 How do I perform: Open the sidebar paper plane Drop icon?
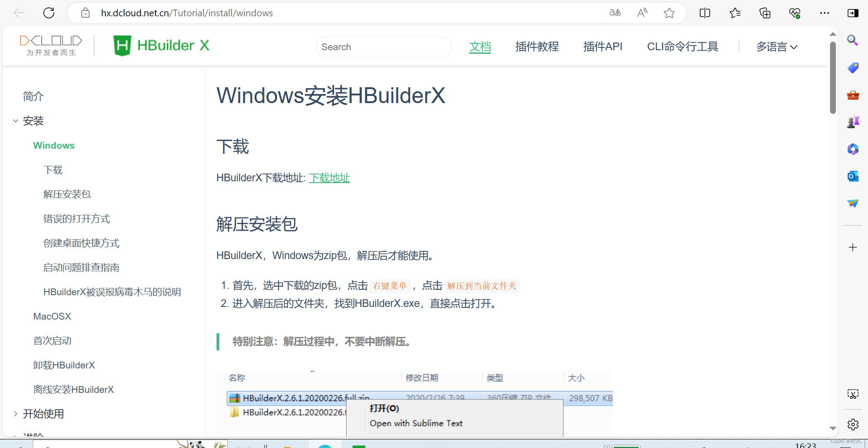tap(853, 203)
